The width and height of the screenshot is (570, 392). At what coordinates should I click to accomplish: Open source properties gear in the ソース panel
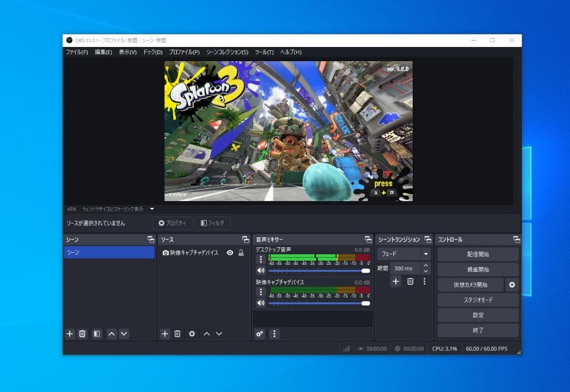point(192,333)
